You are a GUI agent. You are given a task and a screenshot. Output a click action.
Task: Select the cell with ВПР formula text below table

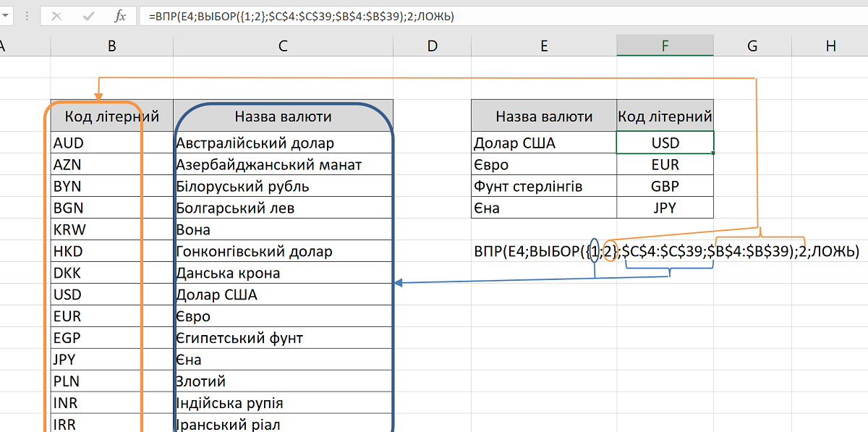(544, 251)
